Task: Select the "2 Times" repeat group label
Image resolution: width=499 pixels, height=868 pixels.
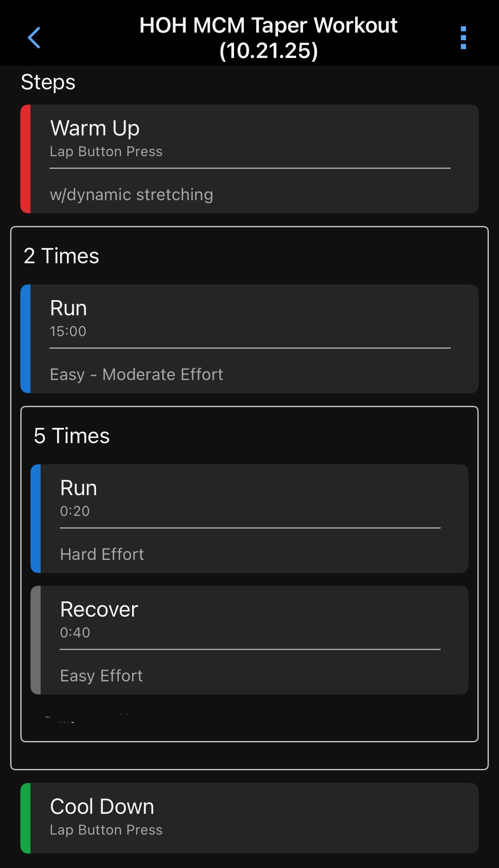Action: pos(61,256)
